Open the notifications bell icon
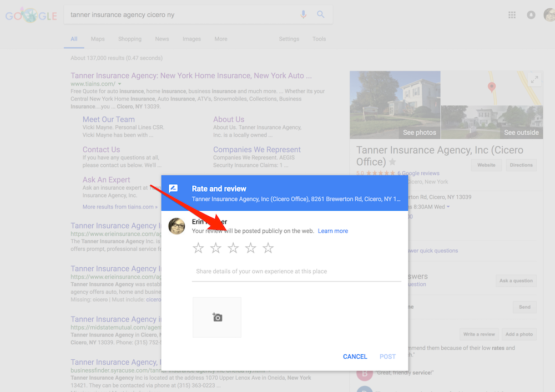The image size is (555, 392). (531, 15)
